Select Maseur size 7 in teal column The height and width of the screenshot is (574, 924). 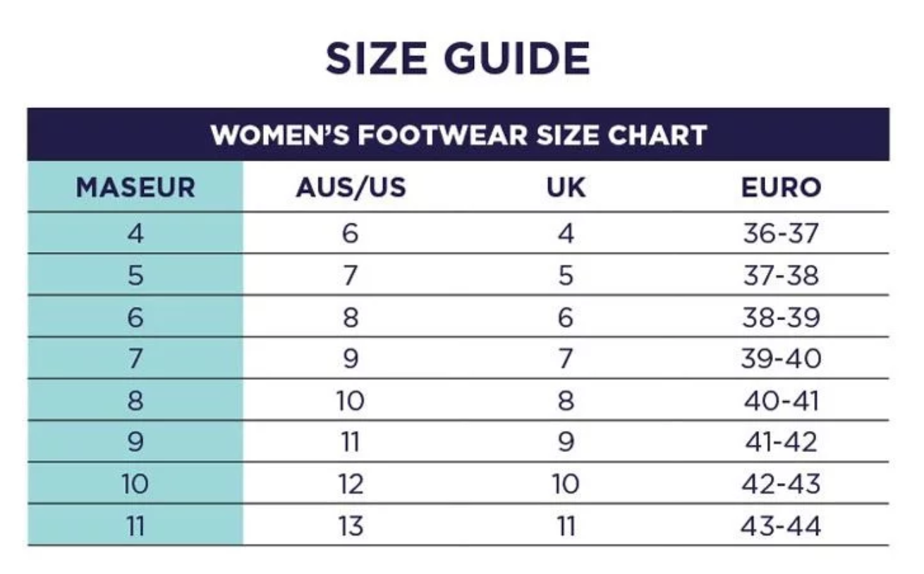[x=135, y=359]
